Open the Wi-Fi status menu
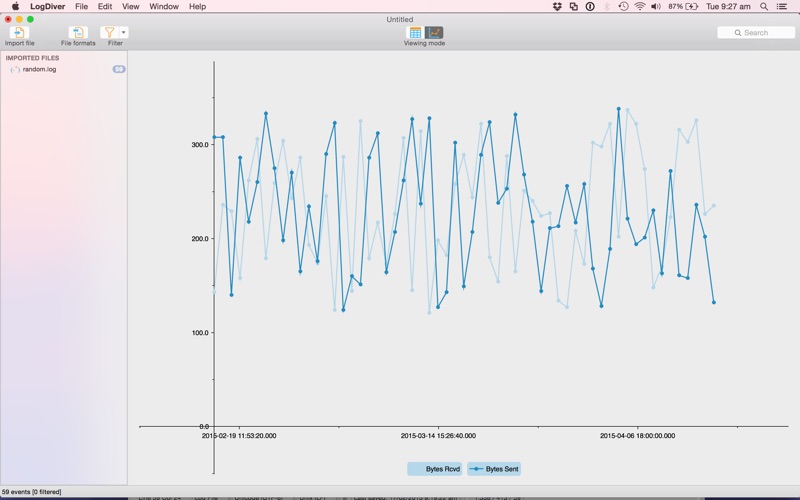This screenshot has width=800, height=500. (x=640, y=7)
